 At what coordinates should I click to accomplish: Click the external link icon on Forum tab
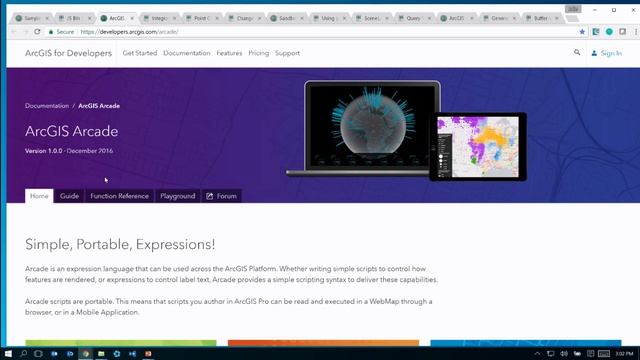pyautogui.click(x=209, y=196)
